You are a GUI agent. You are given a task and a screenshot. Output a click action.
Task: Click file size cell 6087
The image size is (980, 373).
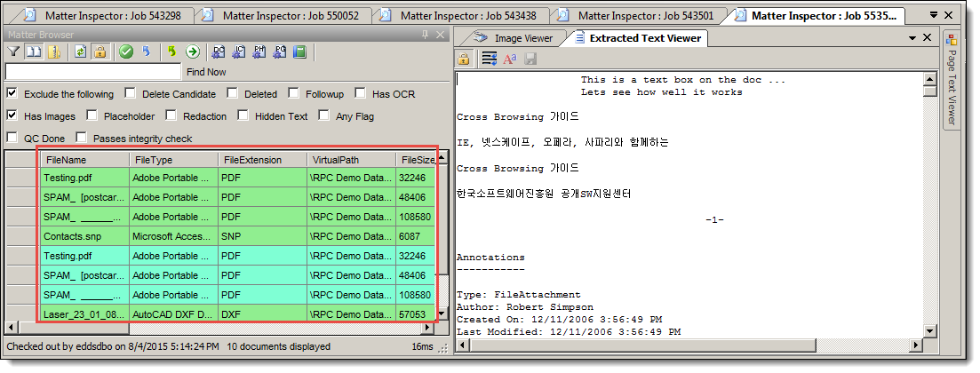416,237
